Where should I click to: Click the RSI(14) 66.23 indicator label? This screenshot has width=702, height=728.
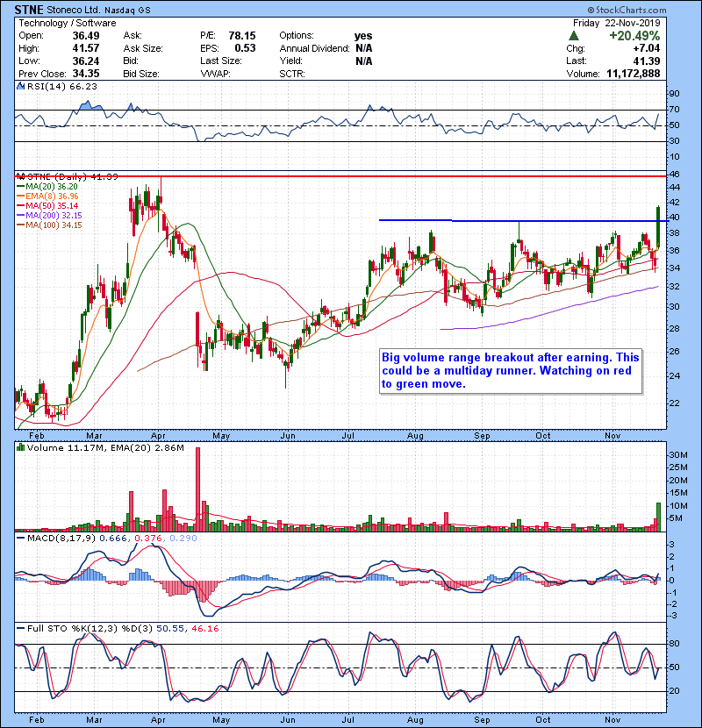coord(62,86)
